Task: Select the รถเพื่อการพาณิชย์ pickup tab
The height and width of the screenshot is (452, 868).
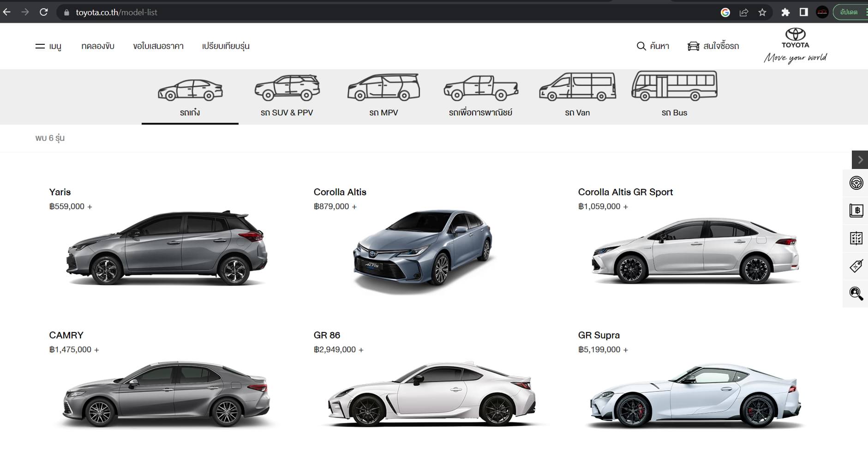Action: point(480,97)
